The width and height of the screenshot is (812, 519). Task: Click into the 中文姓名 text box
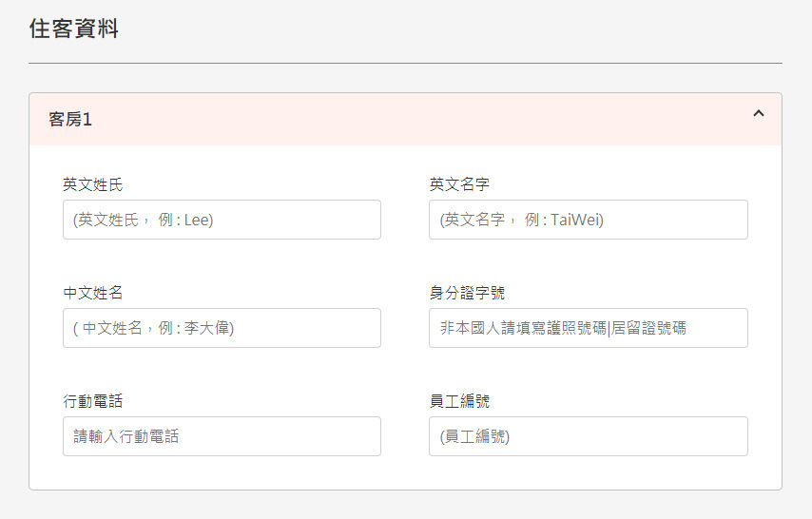pos(222,328)
